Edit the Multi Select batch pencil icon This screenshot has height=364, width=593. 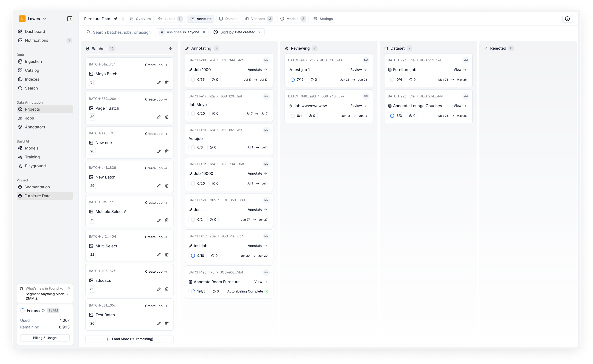[x=159, y=255]
